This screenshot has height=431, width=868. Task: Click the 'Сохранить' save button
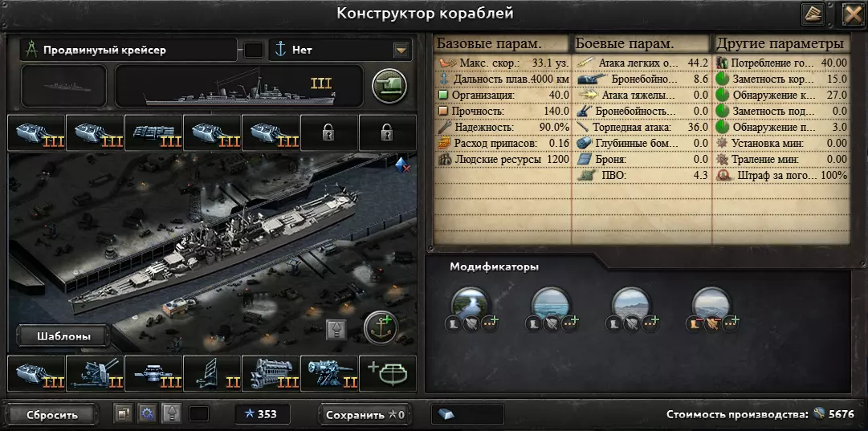tap(365, 414)
